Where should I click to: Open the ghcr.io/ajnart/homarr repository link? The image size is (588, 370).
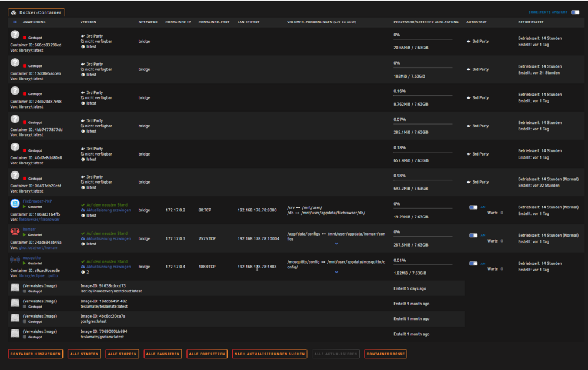coord(38,247)
